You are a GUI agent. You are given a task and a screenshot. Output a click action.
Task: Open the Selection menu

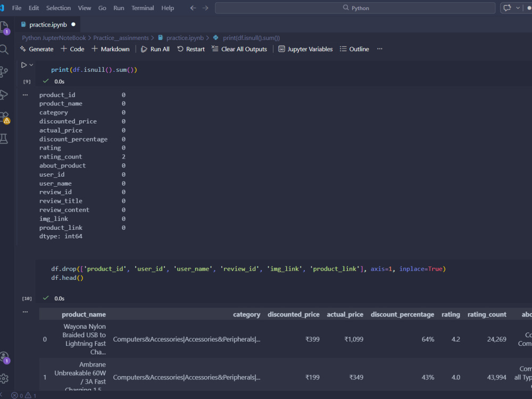point(59,8)
